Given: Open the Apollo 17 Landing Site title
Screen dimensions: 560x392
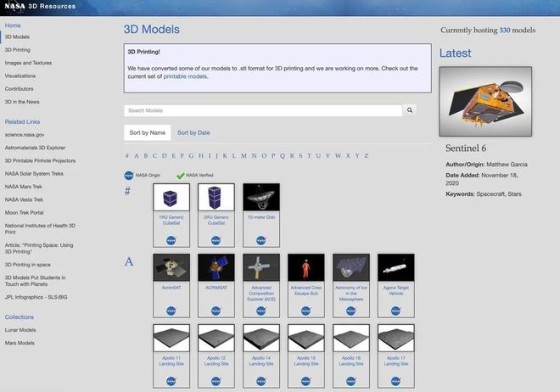Looking at the screenshot, I should click(x=396, y=361).
